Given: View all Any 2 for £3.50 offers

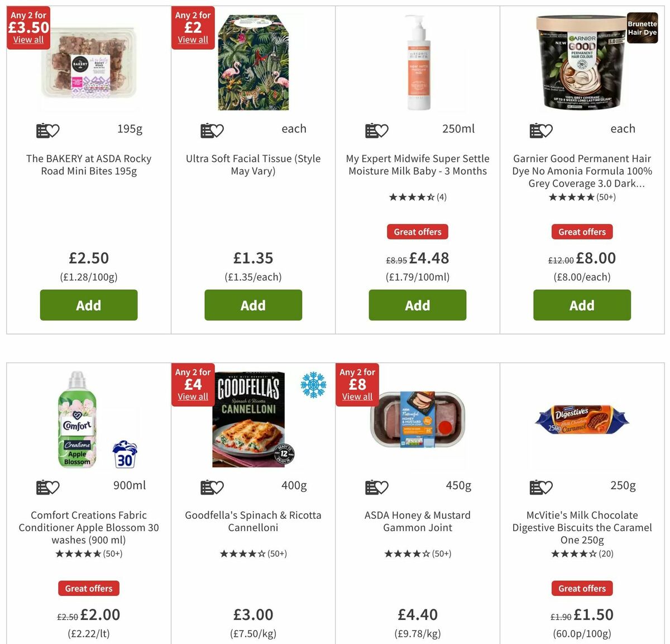Looking at the screenshot, I should coord(28,40).
